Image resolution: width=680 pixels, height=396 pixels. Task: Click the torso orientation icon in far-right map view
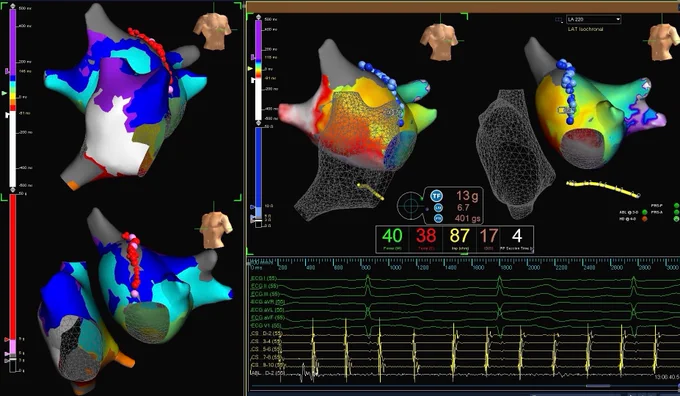(664, 41)
